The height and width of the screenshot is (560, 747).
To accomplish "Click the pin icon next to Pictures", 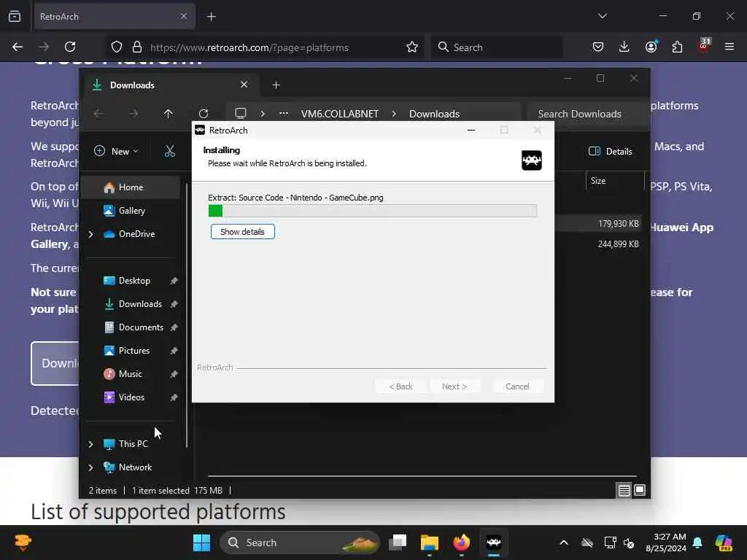I will [174, 351].
